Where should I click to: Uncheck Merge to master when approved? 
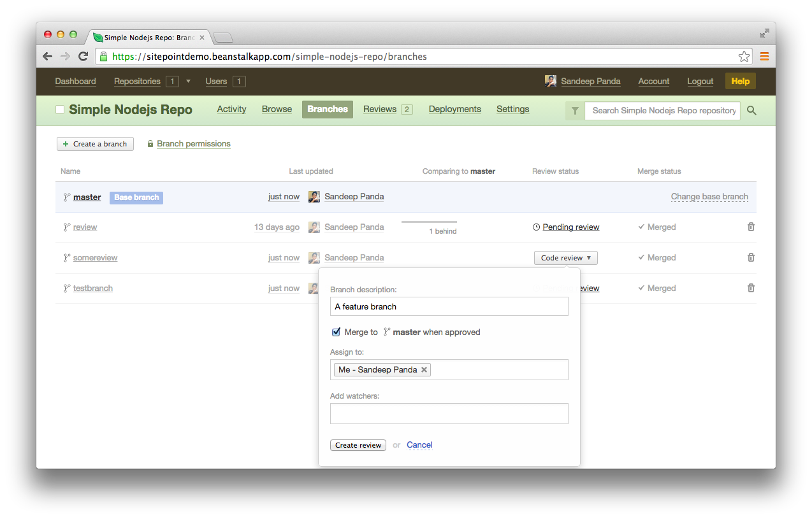336,332
